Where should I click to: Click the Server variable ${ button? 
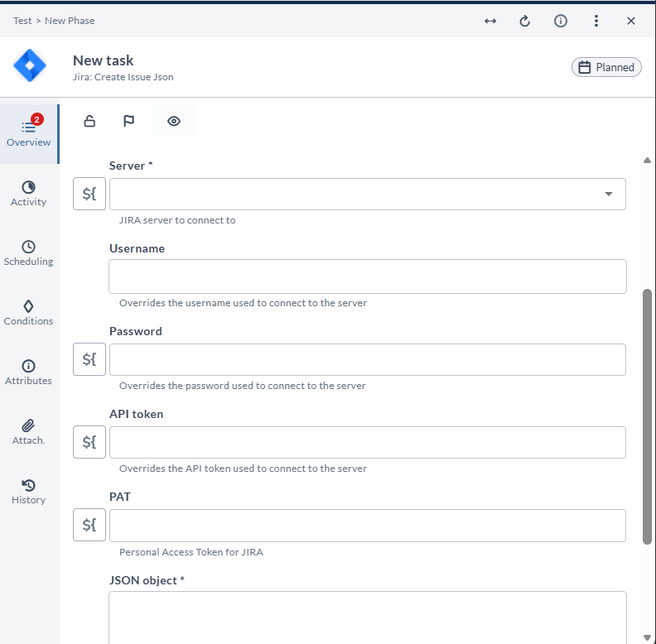point(89,194)
